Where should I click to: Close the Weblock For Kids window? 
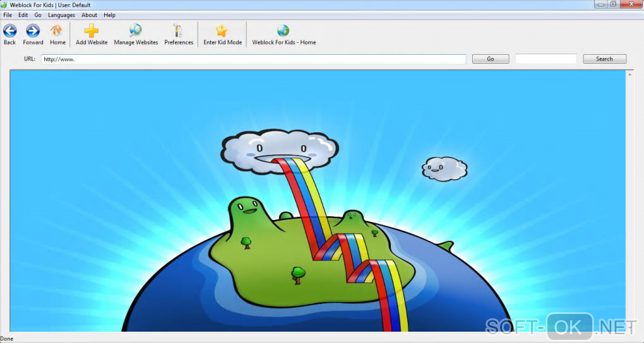coord(632,4)
